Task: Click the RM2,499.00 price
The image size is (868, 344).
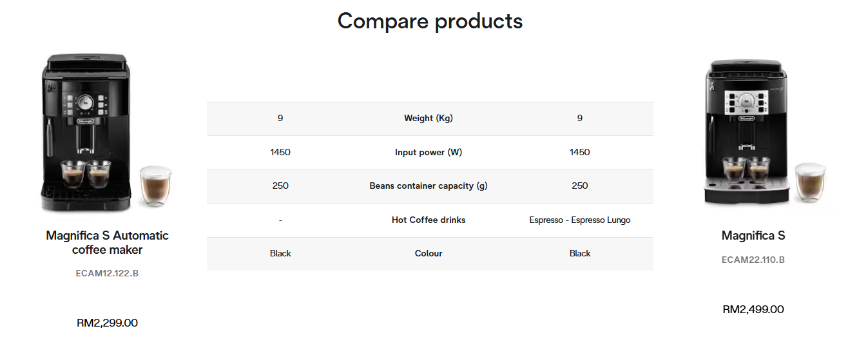Action: click(753, 309)
